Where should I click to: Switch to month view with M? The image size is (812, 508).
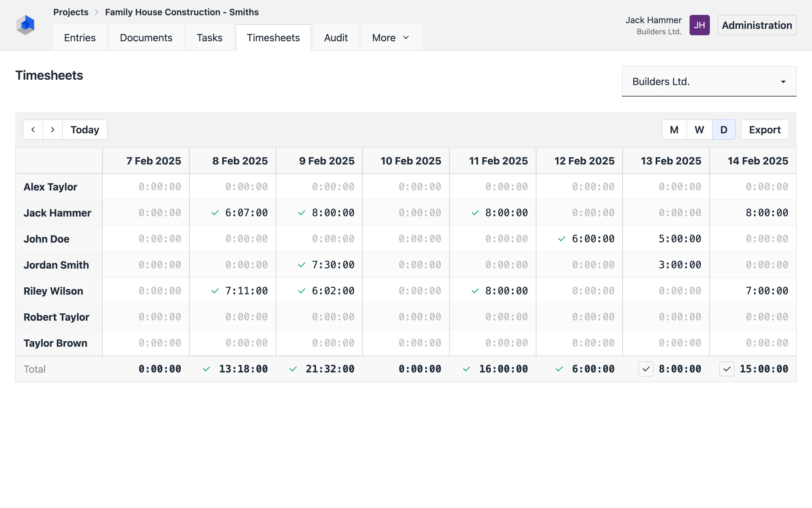(674, 130)
